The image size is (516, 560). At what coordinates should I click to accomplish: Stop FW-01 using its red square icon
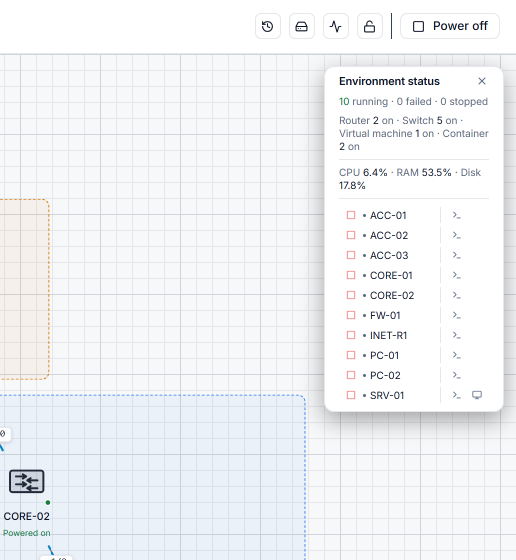click(351, 315)
